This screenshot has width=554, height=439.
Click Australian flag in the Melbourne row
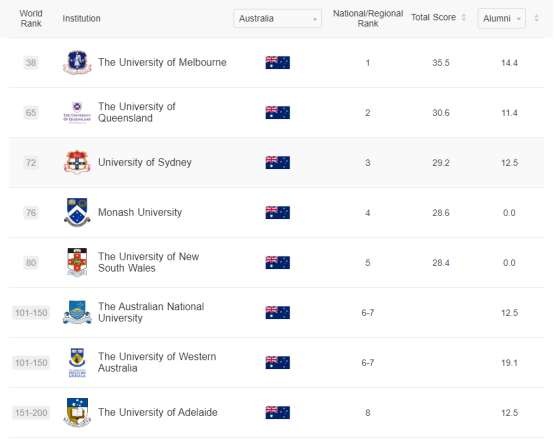278,63
